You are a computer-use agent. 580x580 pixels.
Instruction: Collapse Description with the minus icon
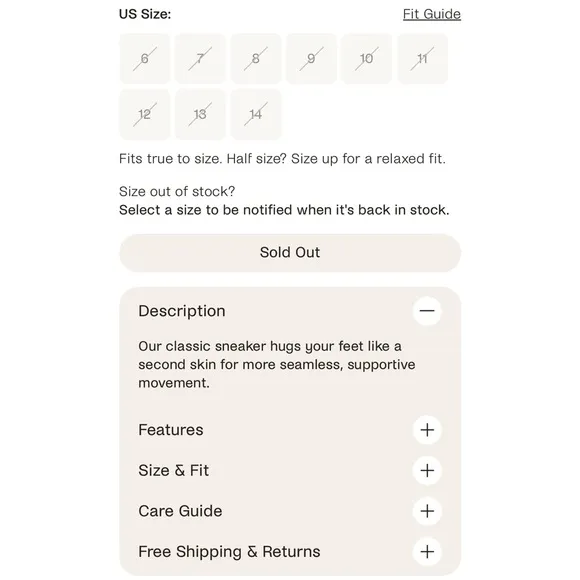tap(427, 311)
